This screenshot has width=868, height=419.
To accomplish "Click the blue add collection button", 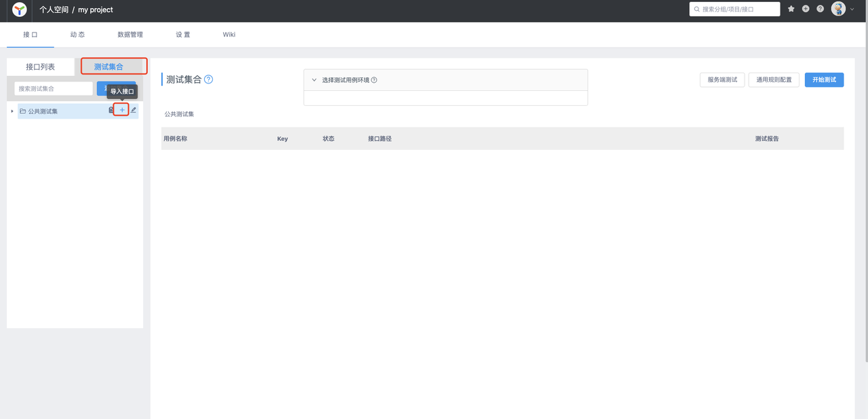I will 117,88.
